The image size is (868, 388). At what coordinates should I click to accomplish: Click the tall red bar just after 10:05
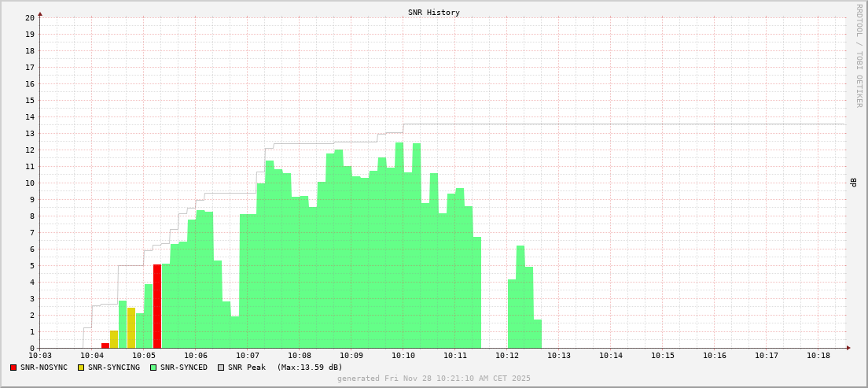pos(157,307)
